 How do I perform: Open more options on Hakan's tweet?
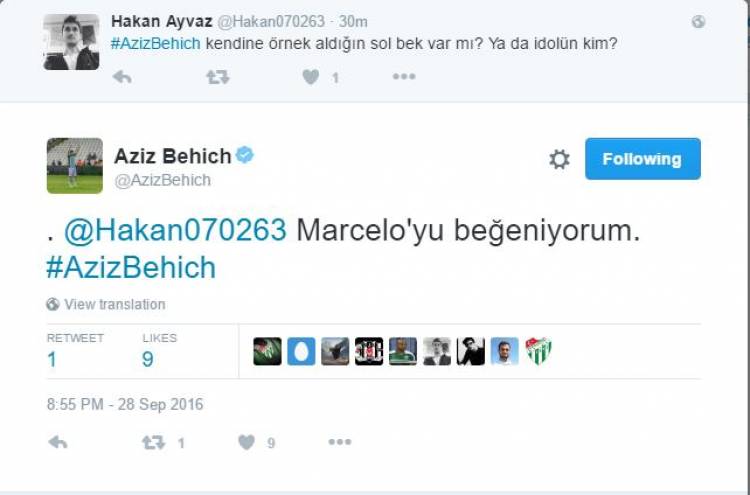(x=403, y=77)
